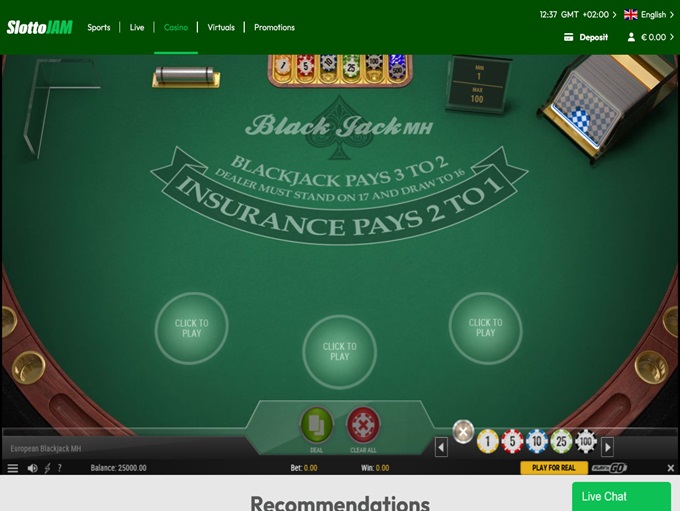Click the Play For Real button
Screen dimensions: 680x511
click(554, 468)
